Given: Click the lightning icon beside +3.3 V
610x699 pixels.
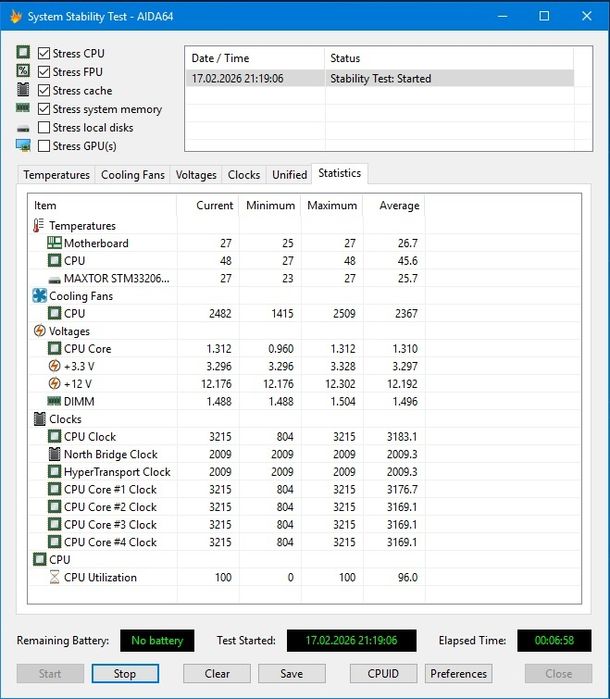Looking at the screenshot, I should click(x=54, y=366).
